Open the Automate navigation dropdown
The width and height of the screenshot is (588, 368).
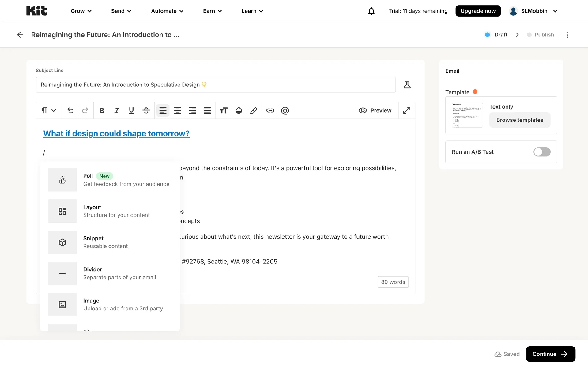tap(167, 11)
